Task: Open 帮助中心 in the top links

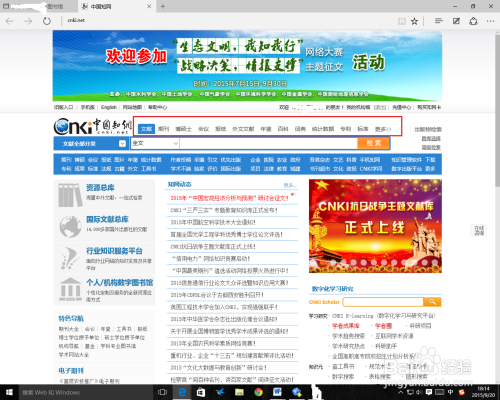Action: coord(157,107)
